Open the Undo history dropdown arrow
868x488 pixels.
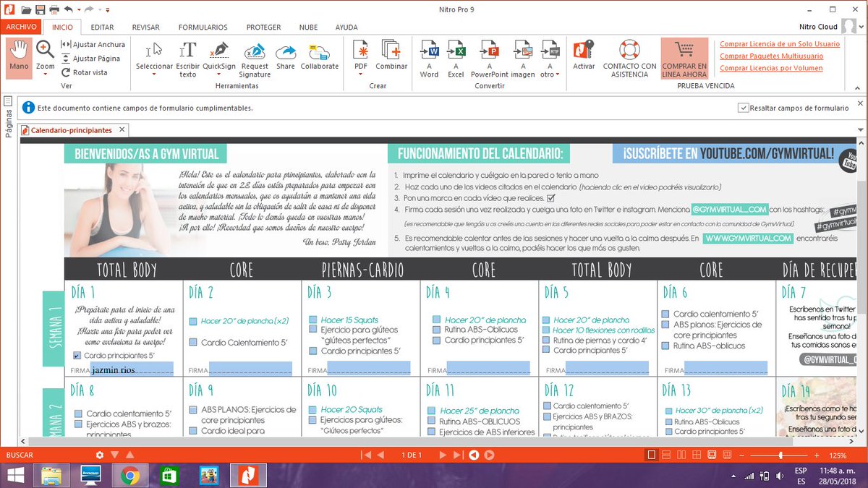77,10
